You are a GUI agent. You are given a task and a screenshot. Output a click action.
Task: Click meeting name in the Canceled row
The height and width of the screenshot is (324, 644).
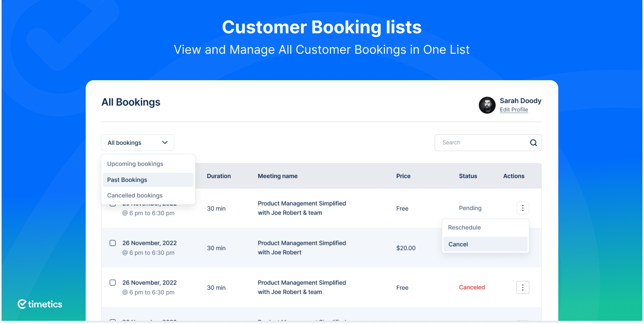point(302,287)
